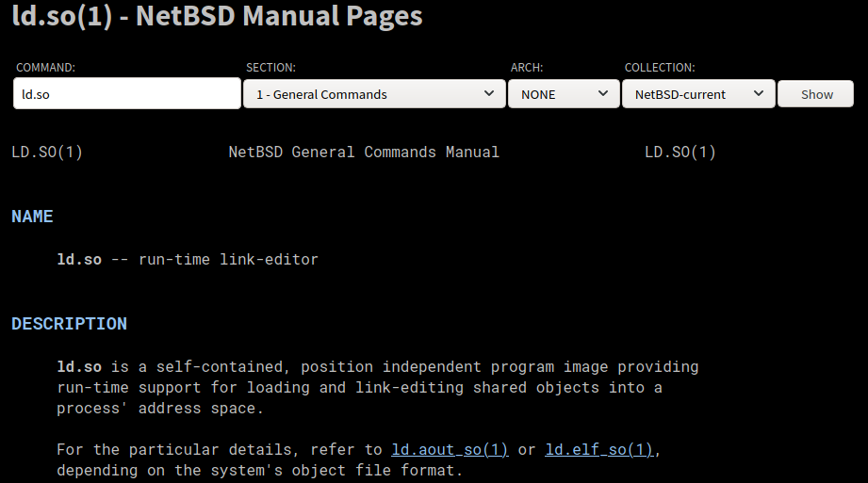The image size is (868, 483).
Task: Open the ld.elf_so(1) manual page link
Action: tap(599, 450)
